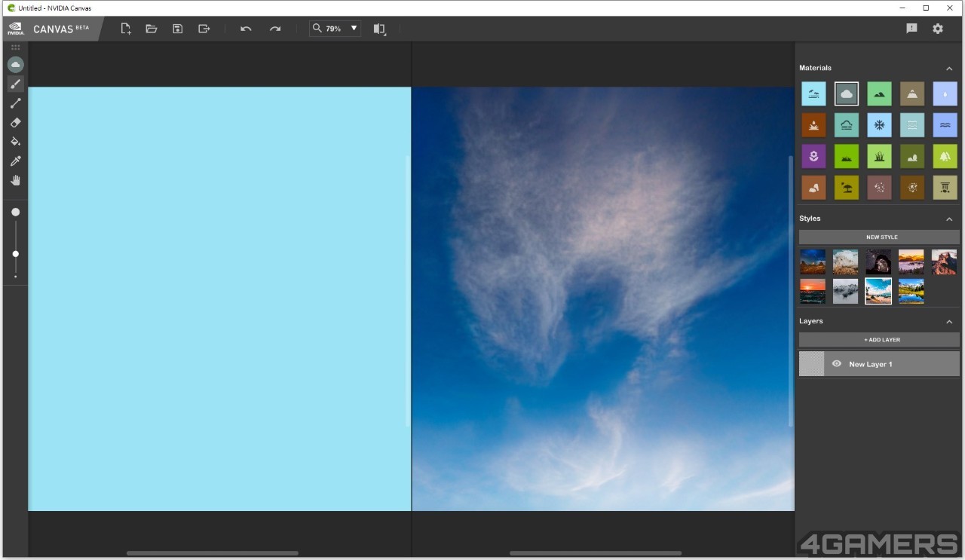Click the output image horizontal scrollbar
This screenshot has height=560, width=965.
pyautogui.click(x=596, y=553)
